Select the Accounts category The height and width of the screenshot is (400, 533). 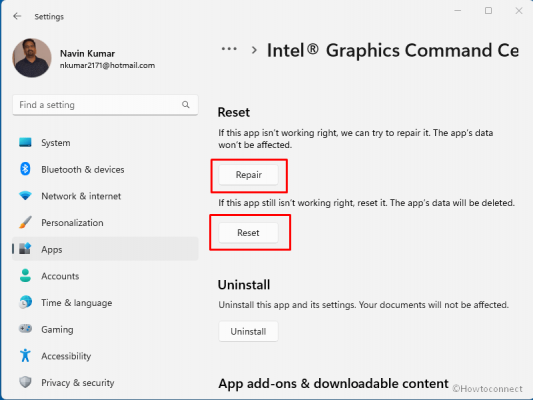point(60,276)
